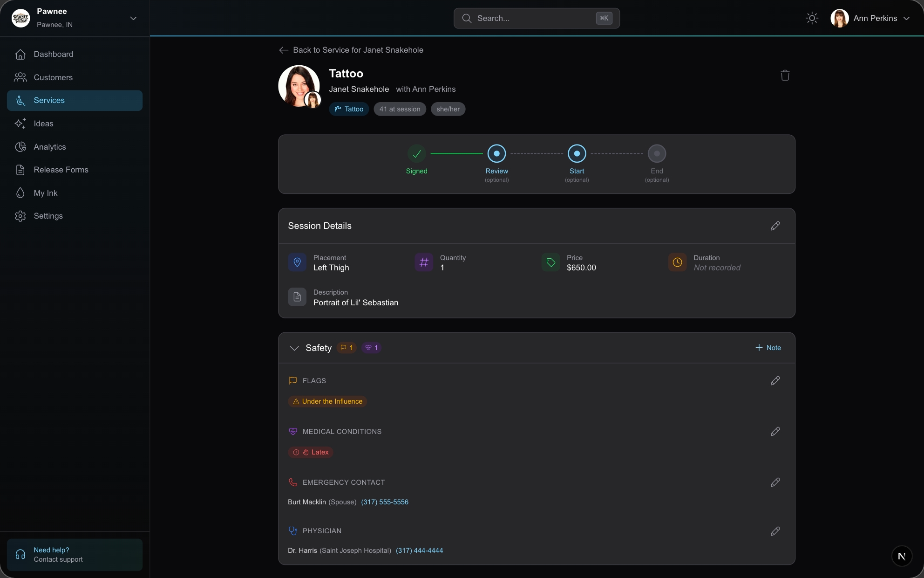Go back to Service for Janet Snakehole
This screenshot has height=578, width=924.
[351, 50]
